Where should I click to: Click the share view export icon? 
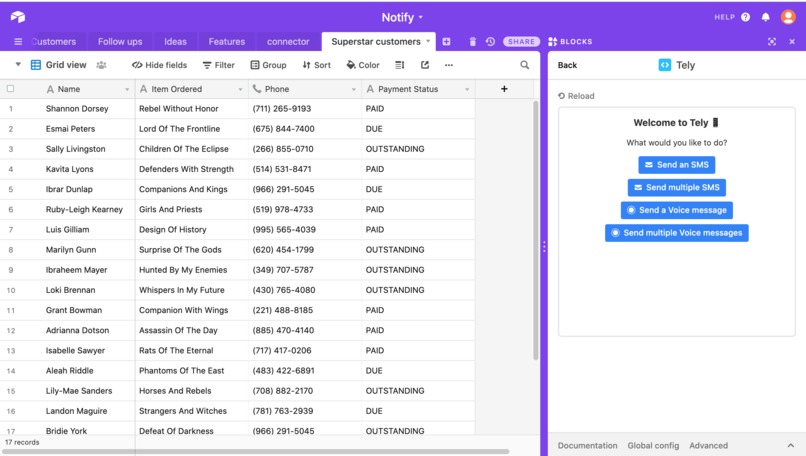click(425, 65)
